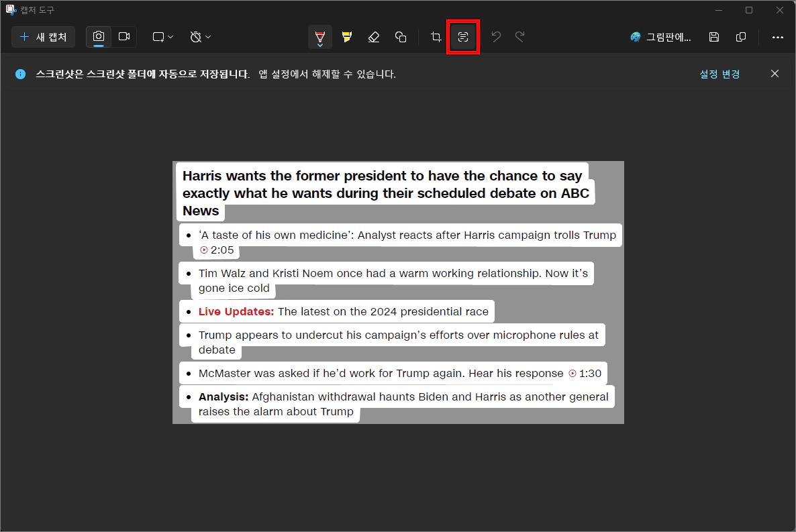Open capture in Paint via 그림판에...

click(660, 37)
